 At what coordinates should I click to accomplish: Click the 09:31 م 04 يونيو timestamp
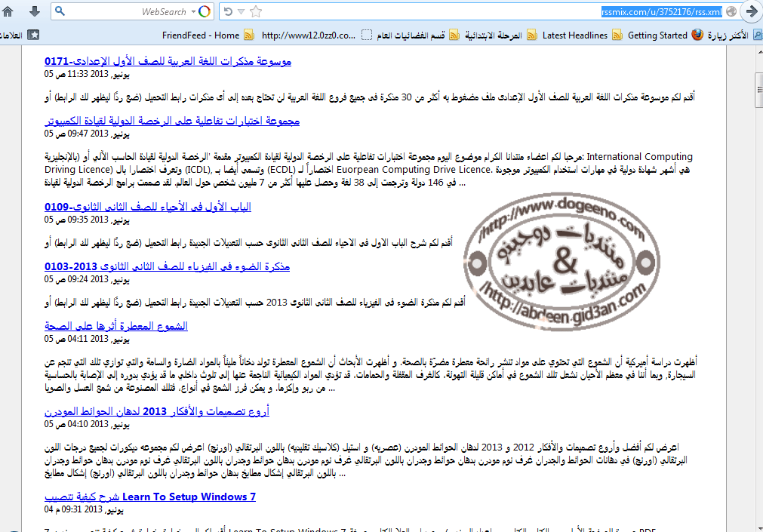pyautogui.click(x=84, y=510)
